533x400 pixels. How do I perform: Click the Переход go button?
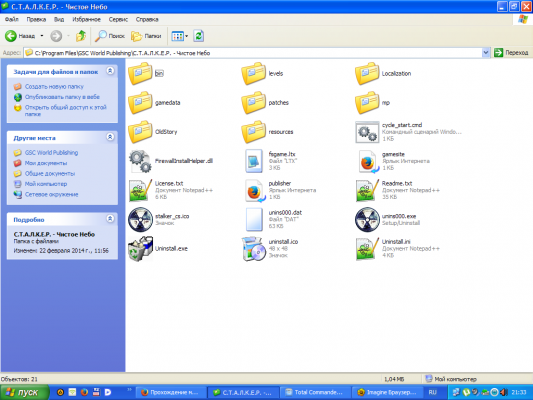click(x=511, y=53)
